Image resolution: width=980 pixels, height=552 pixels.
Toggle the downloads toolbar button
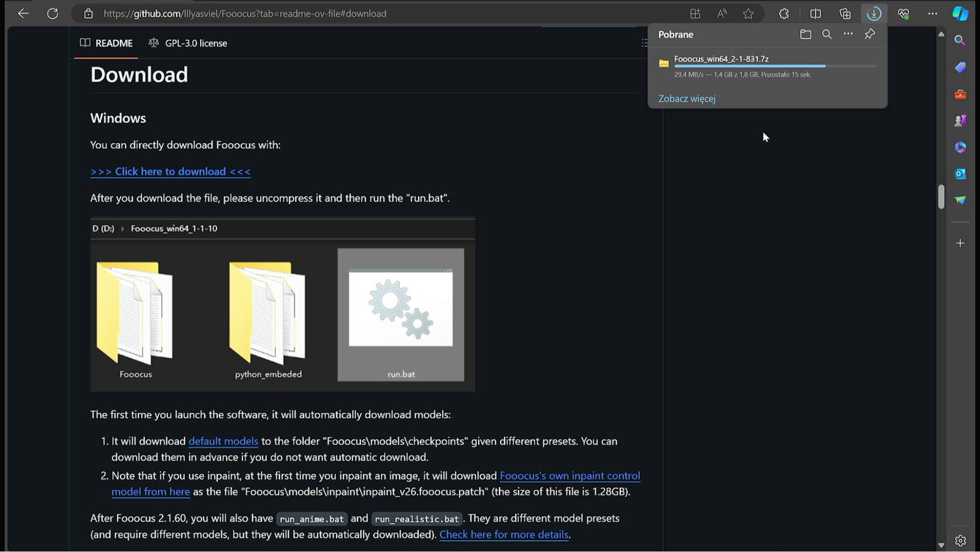(874, 14)
